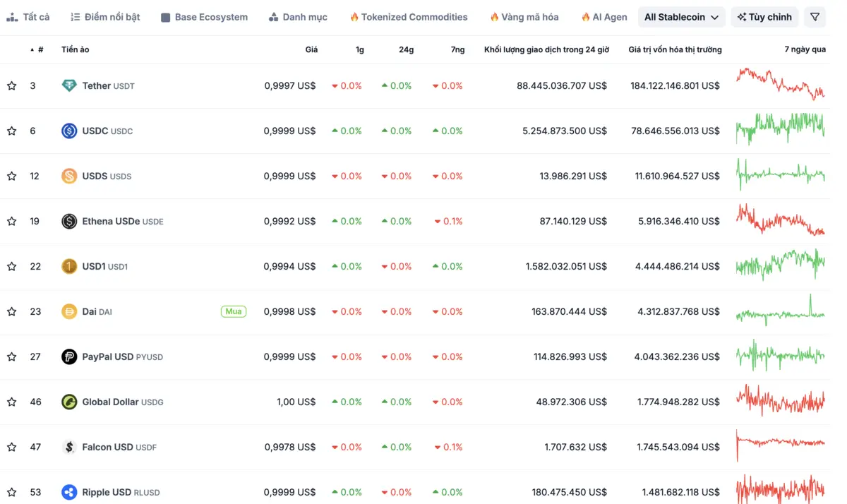The width and height of the screenshot is (847, 504).
Task: Star Tether to add to watchlist
Action: (x=11, y=85)
